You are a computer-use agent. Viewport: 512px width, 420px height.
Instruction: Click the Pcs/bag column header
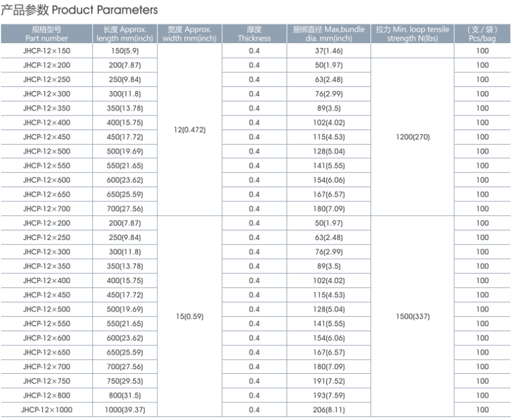[482, 33]
